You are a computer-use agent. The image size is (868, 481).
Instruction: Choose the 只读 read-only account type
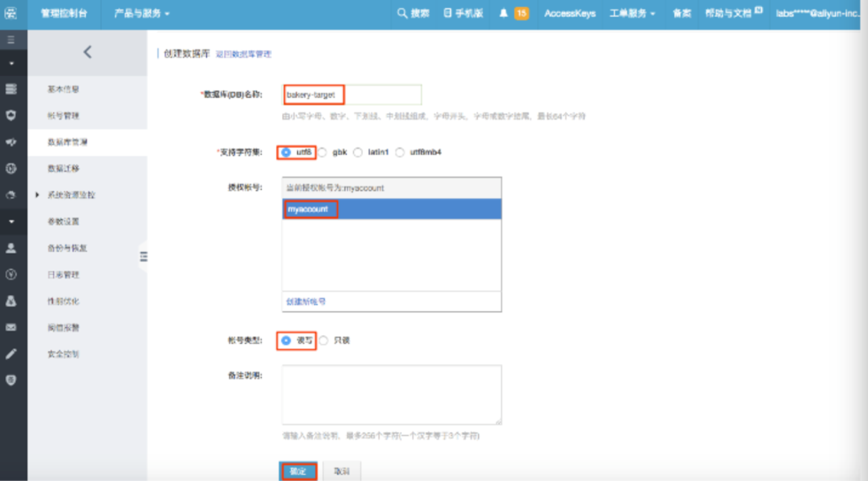[x=324, y=340]
